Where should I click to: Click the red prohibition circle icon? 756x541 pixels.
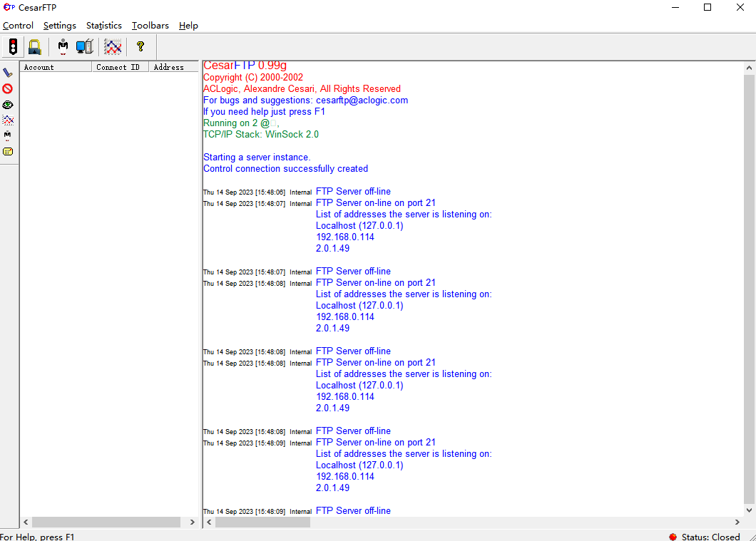(8, 88)
